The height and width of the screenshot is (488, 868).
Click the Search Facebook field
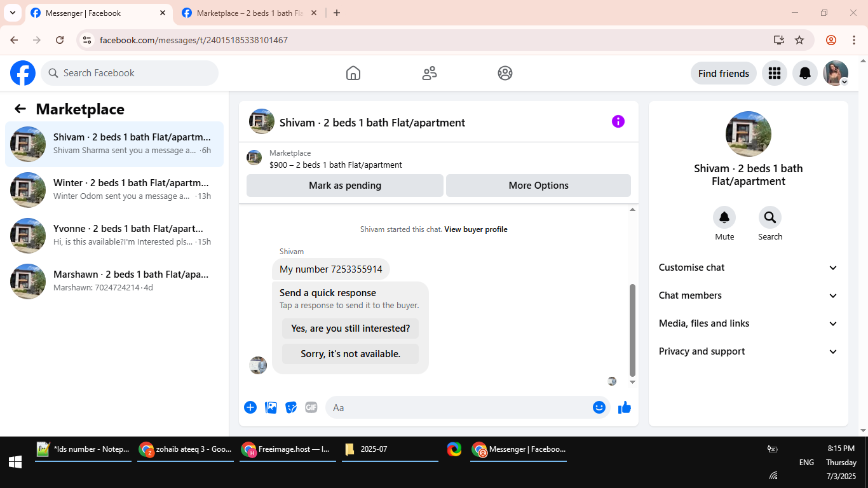click(x=130, y=73)
